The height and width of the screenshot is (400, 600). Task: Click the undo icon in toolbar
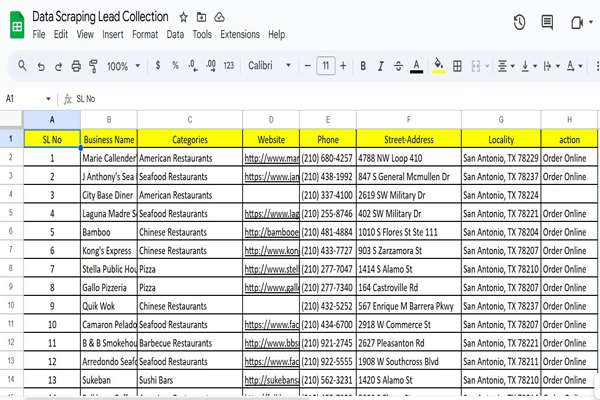[41, 66]
